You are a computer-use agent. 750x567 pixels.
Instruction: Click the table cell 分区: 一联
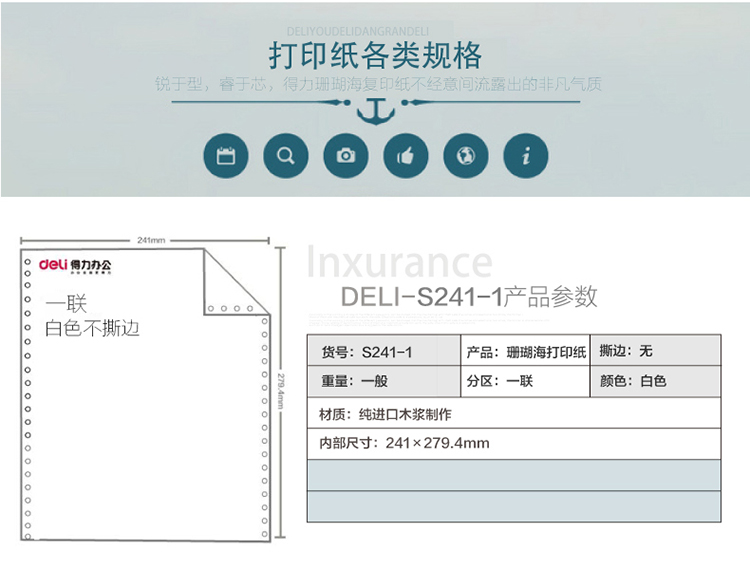click(525, 381)
